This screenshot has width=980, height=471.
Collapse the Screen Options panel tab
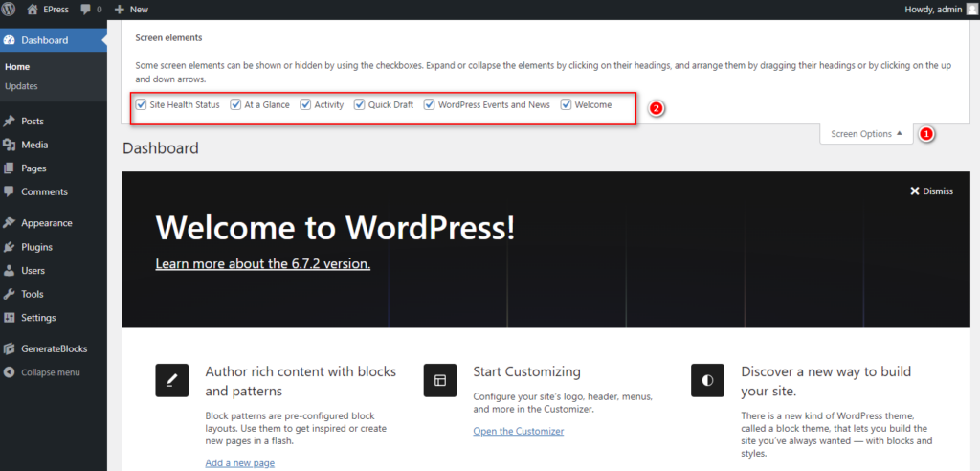tap(866, 133)
